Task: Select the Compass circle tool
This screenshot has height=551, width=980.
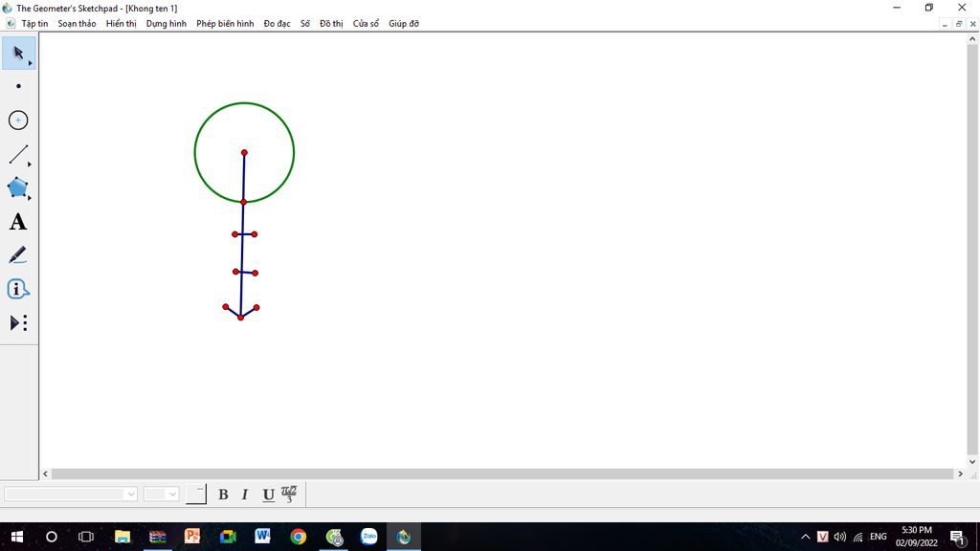Action: [18, 120]
